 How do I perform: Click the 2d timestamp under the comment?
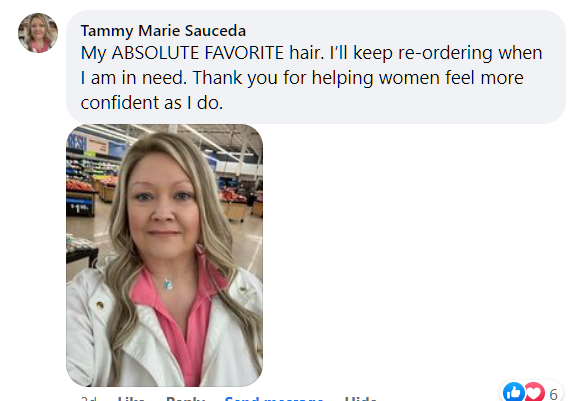[x=89, y=398]
